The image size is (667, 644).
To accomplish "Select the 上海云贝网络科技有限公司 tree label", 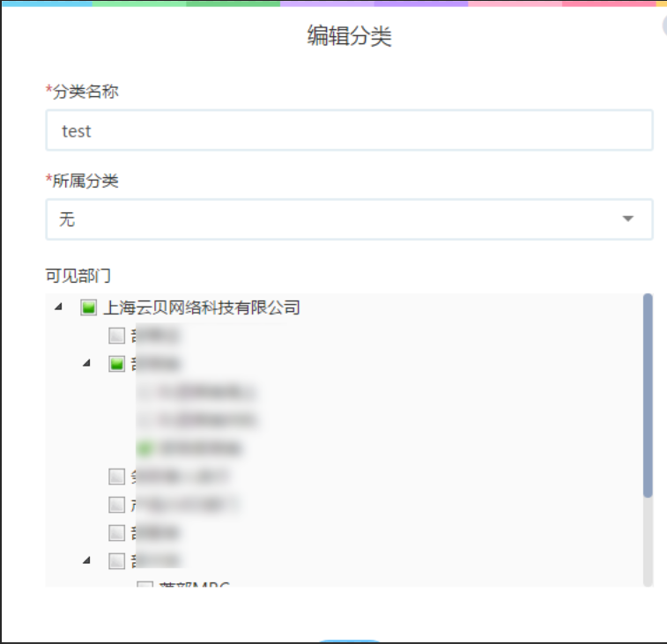I will pos(202,307).
